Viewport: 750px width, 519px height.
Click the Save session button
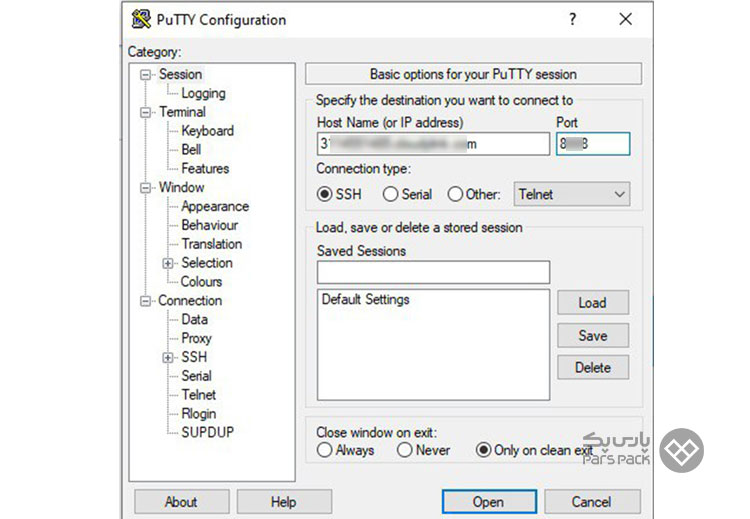point(593,335)
